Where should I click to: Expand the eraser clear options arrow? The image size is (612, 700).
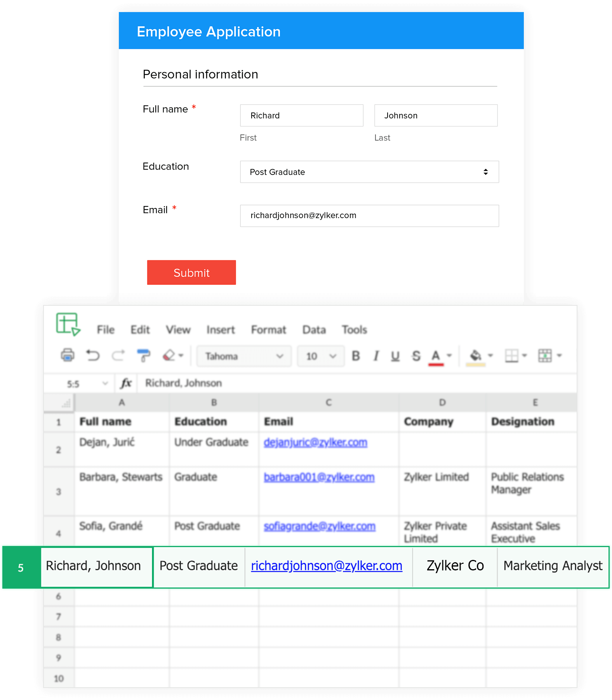click(x=181, y=355)
